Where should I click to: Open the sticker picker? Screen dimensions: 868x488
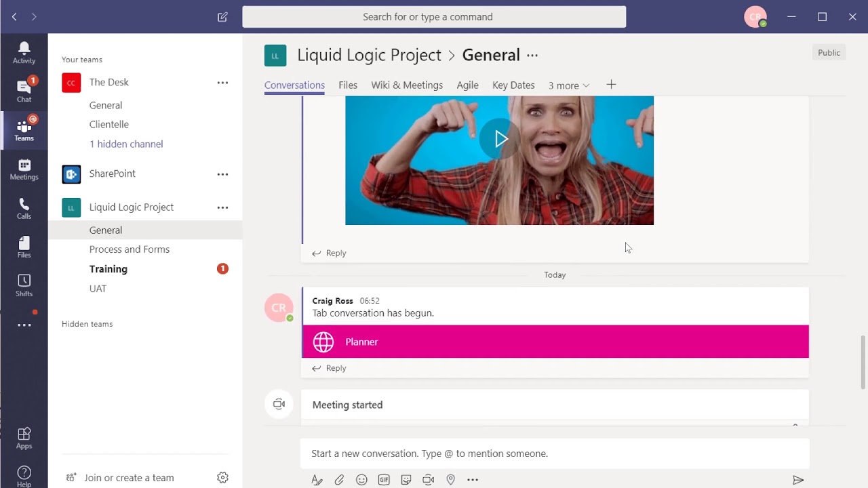click(406, 480)
